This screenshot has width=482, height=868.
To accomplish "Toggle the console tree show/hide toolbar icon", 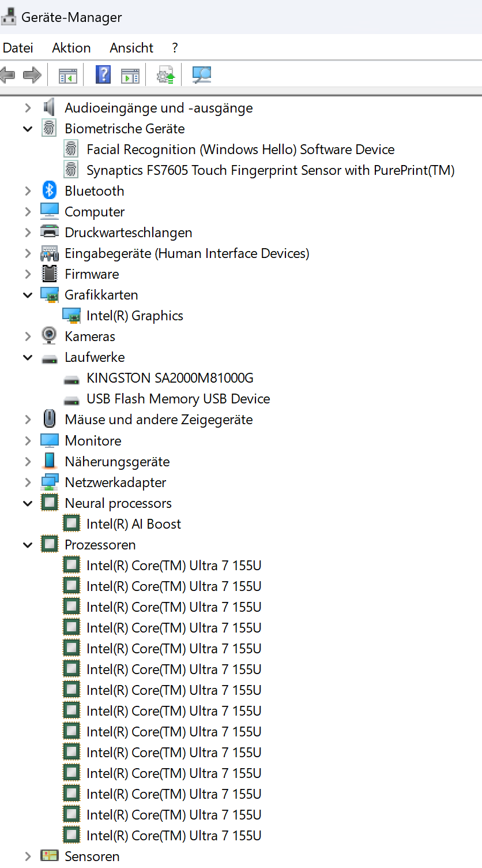I will tap(67, 75).
